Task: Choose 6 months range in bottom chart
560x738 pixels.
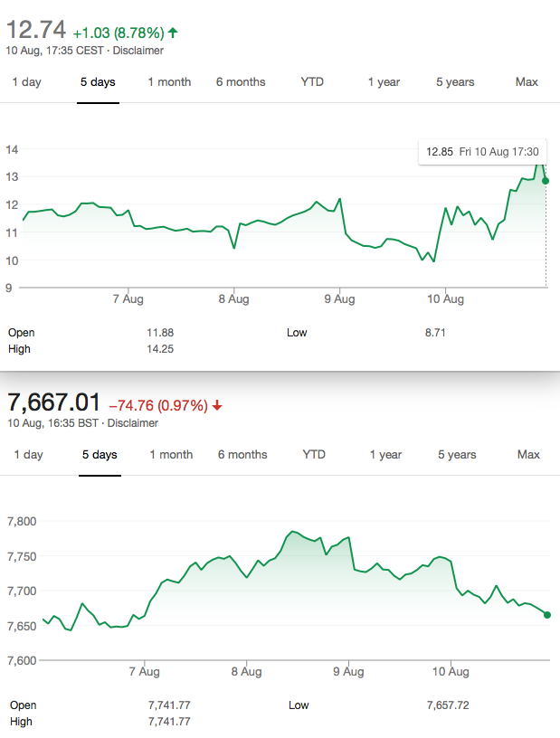Action: (242, 455)
